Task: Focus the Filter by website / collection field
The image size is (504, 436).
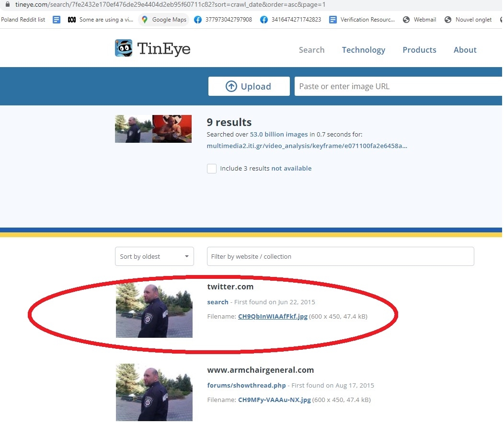Action: [x=340, y=256]
